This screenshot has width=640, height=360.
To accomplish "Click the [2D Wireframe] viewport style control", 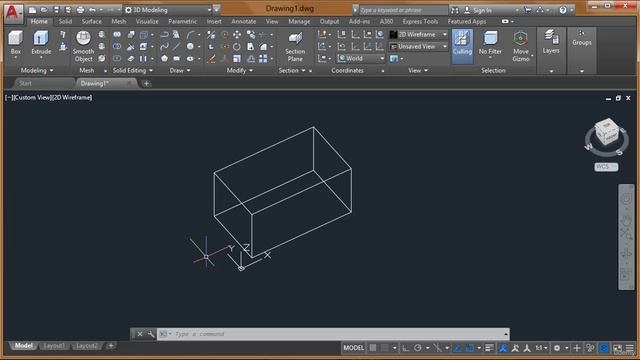I will (71, 98).
